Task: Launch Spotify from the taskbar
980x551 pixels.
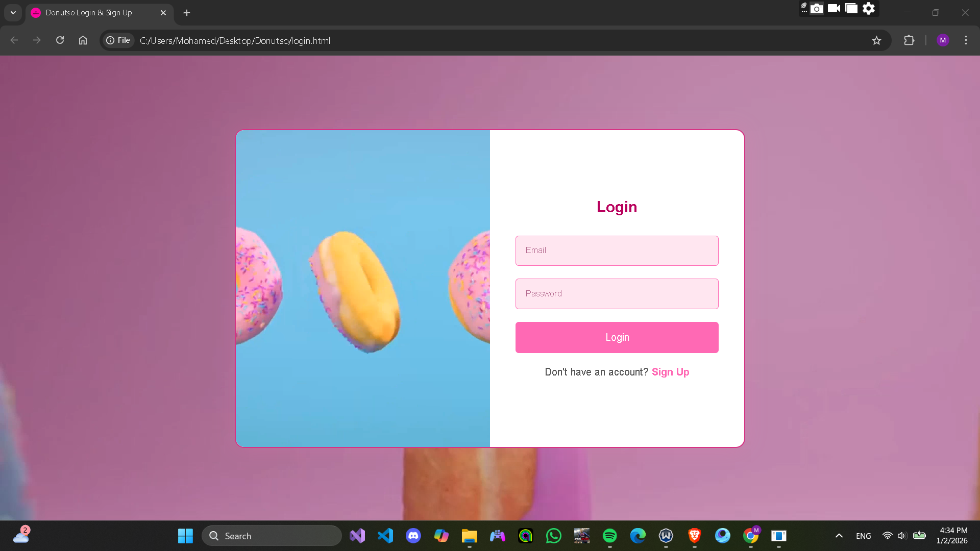Action: (610, 536)
